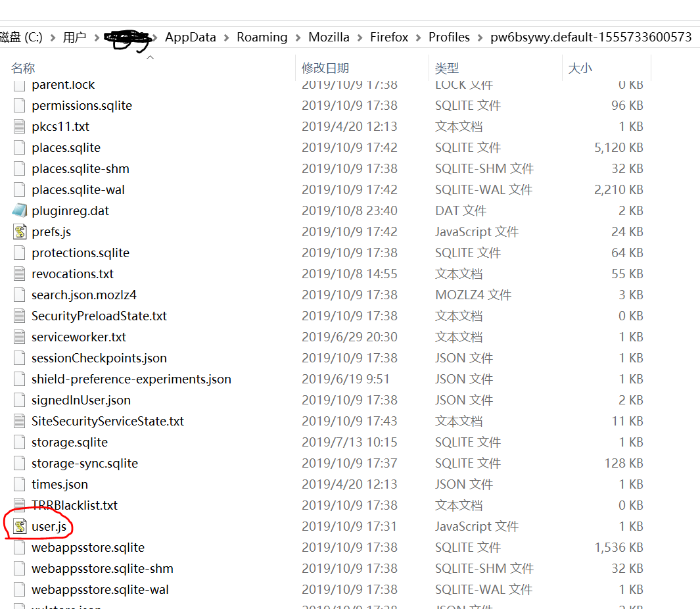Expand the chevron after Mozilla breadcrumb

360,37
